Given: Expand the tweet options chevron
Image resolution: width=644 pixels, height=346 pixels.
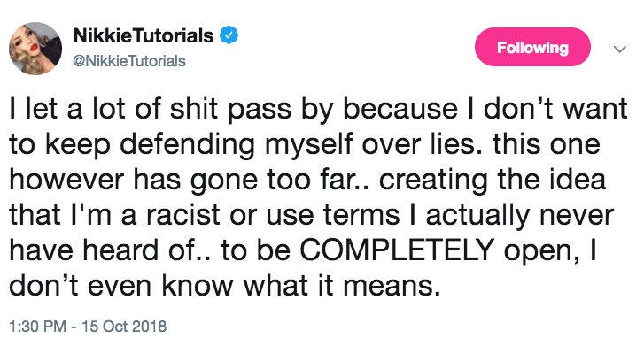Looking at the screenshot, I should (619, 50).
